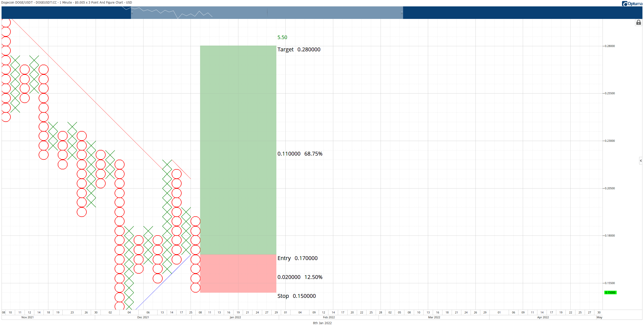Click the Mar 2022 month label
The height and width of the screenshot is (328, 644).
pyautogui.click(x=434, y=317)
